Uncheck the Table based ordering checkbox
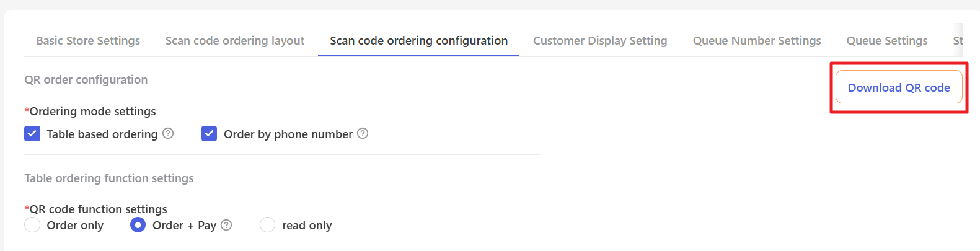 pos(32,134)
